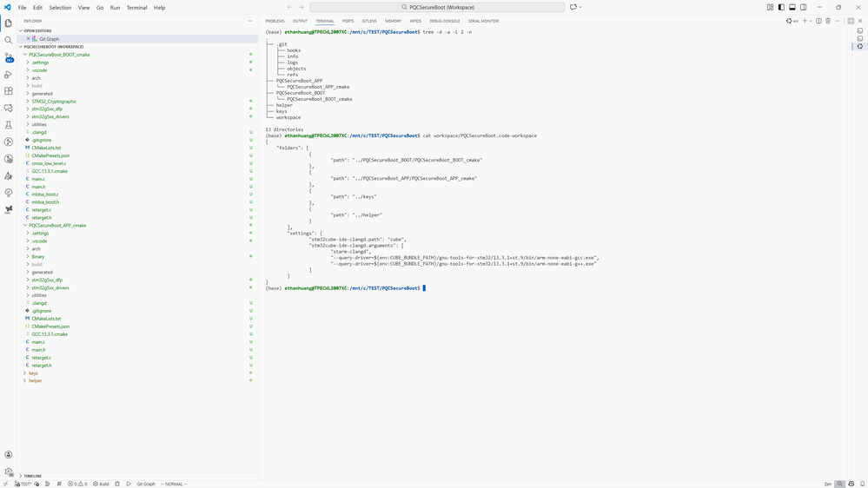Click the PQCSecureBoot (Workspace) command center search
Screen dimensions: 868x488
(x=437, y=7)
